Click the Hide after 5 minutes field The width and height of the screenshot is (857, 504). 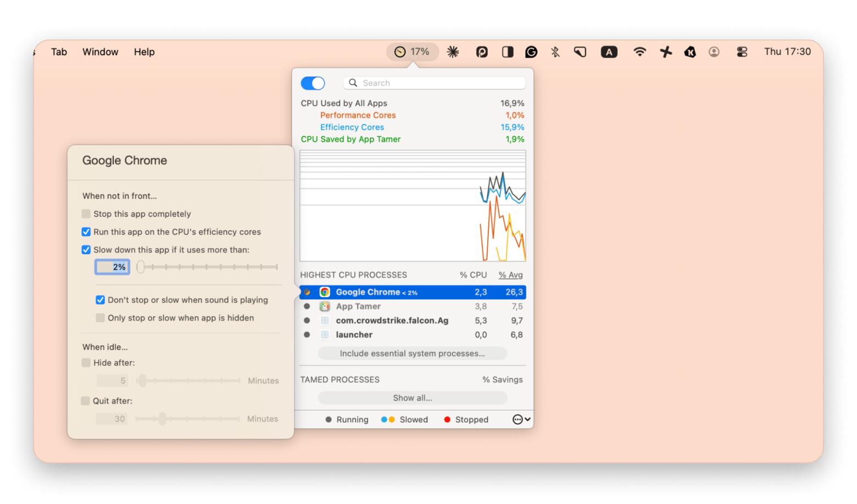click(113, 380)
